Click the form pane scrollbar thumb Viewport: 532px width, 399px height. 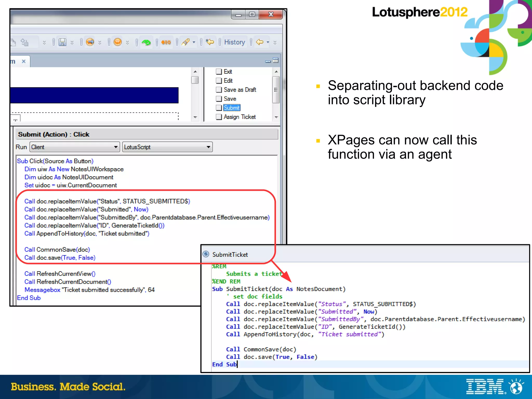click(195, 80)
